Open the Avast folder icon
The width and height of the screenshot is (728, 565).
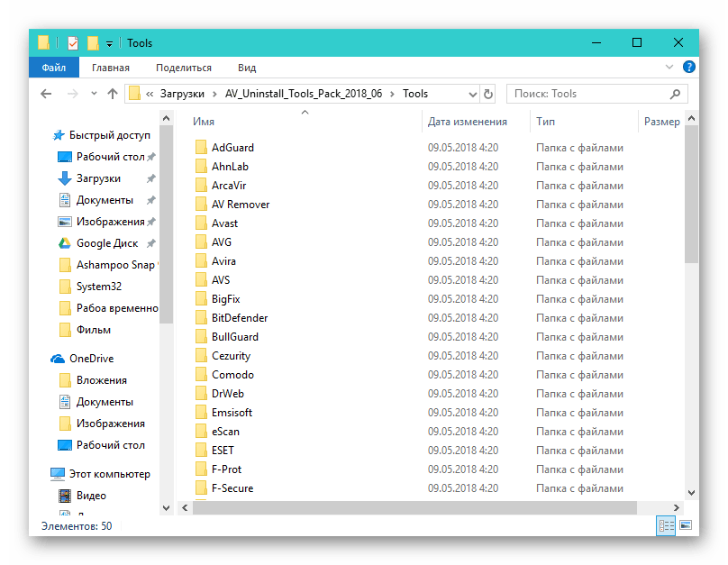(x=201, y=223)
